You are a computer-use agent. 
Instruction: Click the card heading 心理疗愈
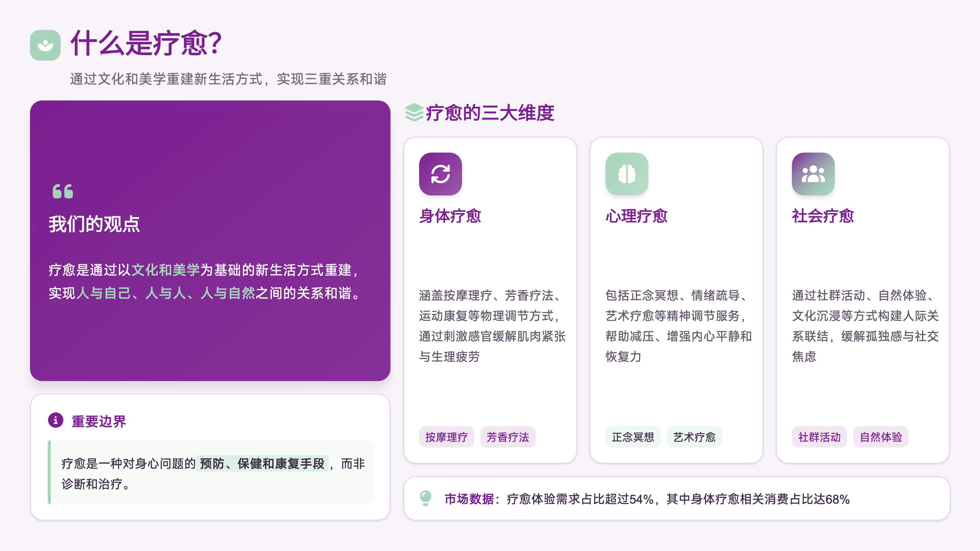pyautogui.click(x=637, y=216)
